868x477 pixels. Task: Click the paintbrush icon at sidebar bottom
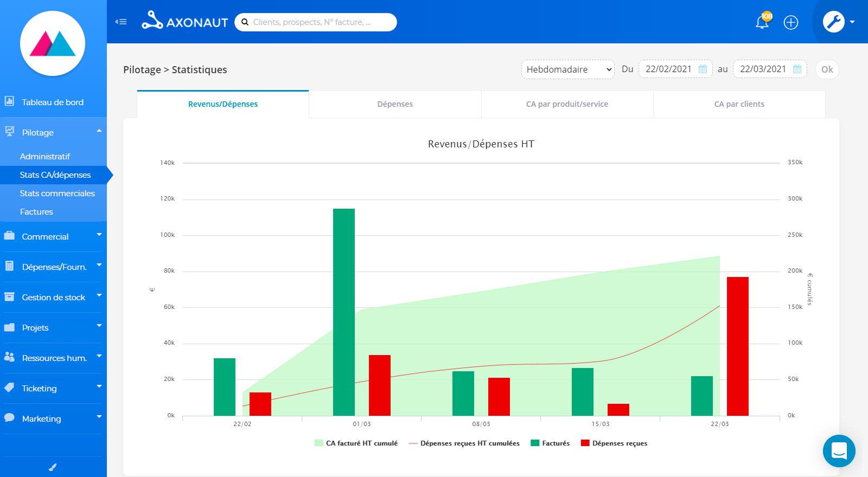[53, 467]
